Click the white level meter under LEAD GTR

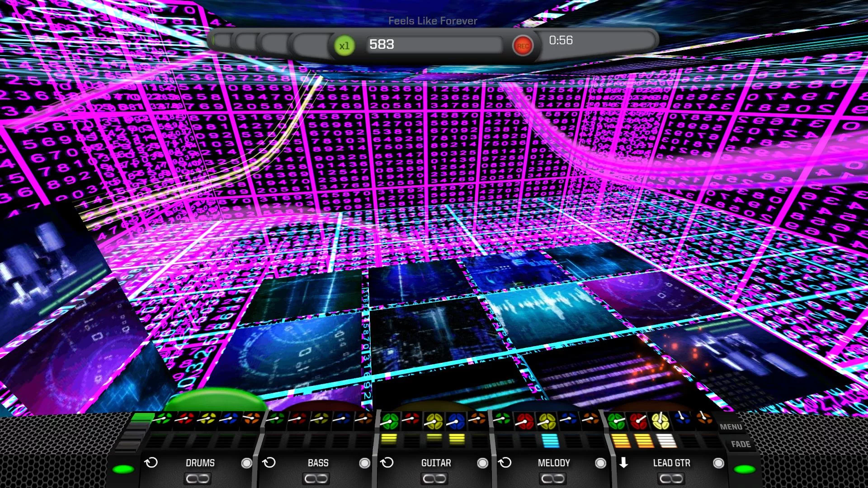tap(666, 441)
